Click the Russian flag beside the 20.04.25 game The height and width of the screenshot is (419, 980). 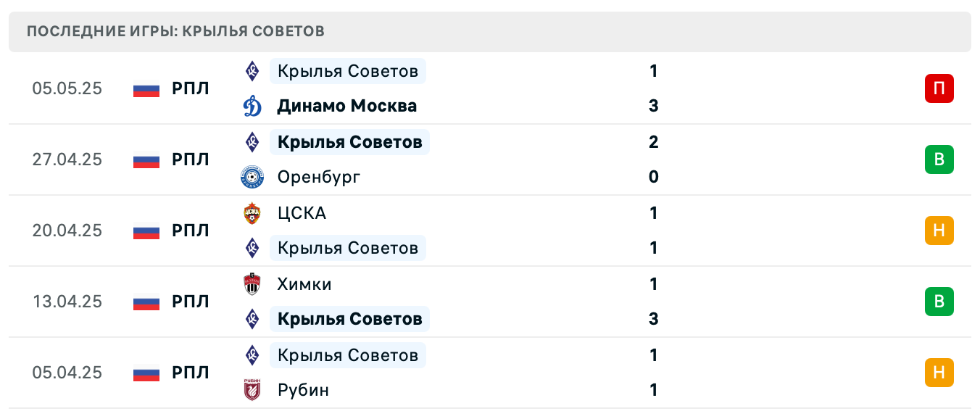146,231
